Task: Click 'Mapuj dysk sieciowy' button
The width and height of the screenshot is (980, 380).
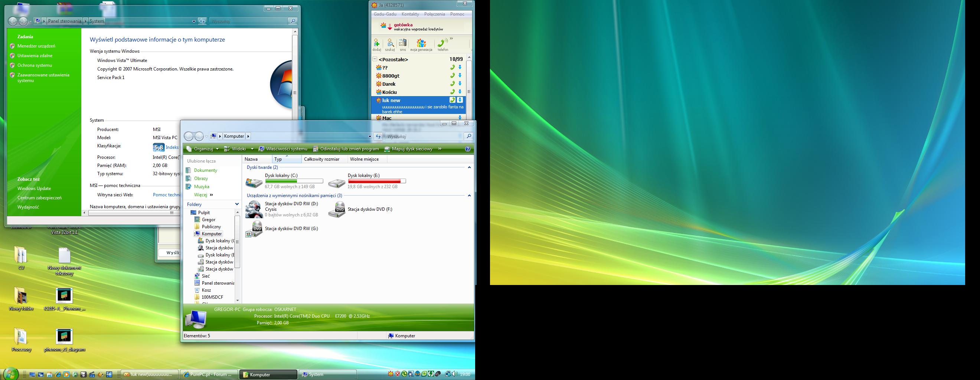Action: [x=409, y=149]
